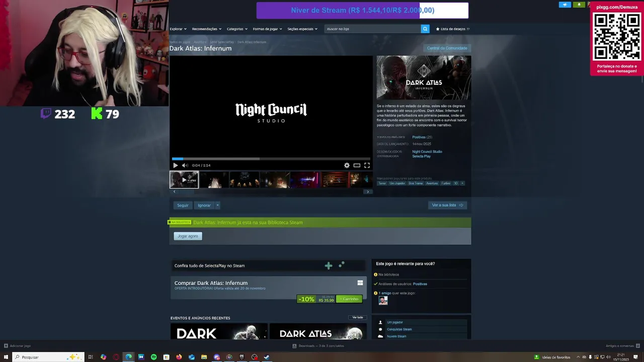Open the video player settings gear
The width and height of the screenshot is (644, 362).
click(x=347, y=165)
